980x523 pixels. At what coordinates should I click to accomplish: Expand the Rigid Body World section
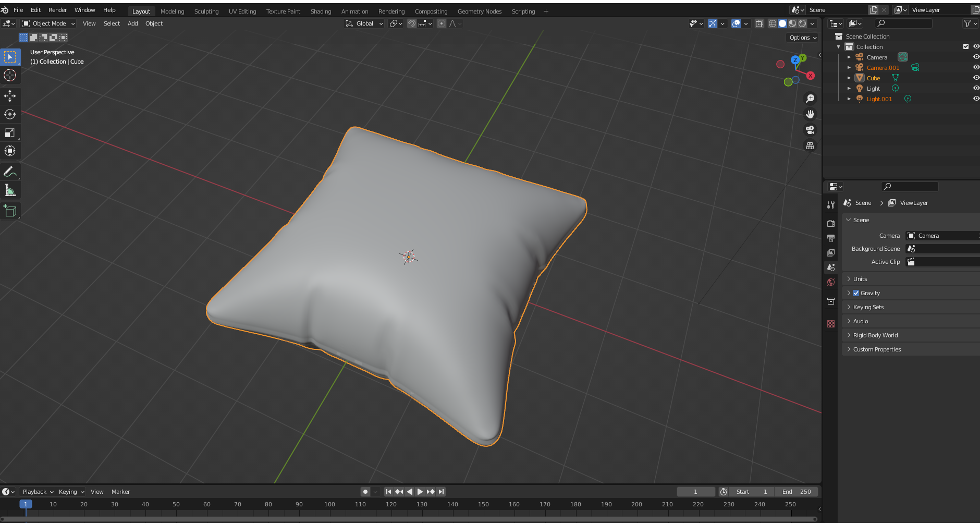click(875, 335)
